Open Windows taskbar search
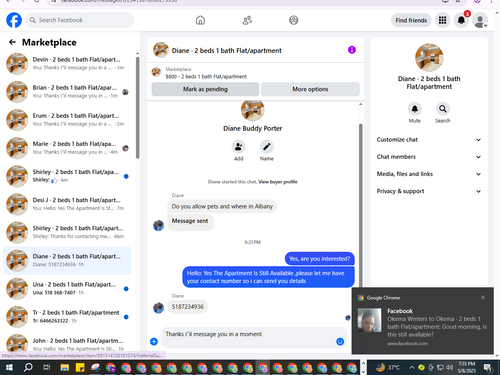Screen dimensions: 500x375 (x=28, y=367)
